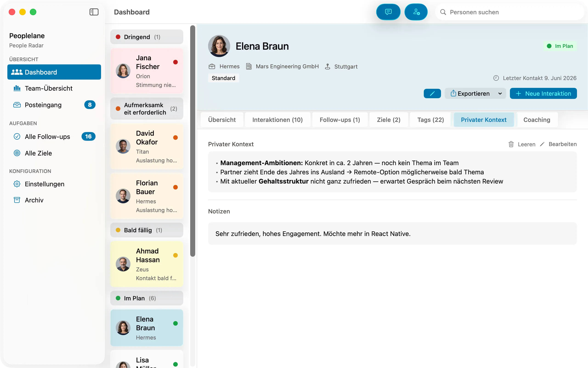The height and width of the screenshot is (368, 588).
Task: Click the Alle Ziele target icon
Action: [x=17, y=153]
